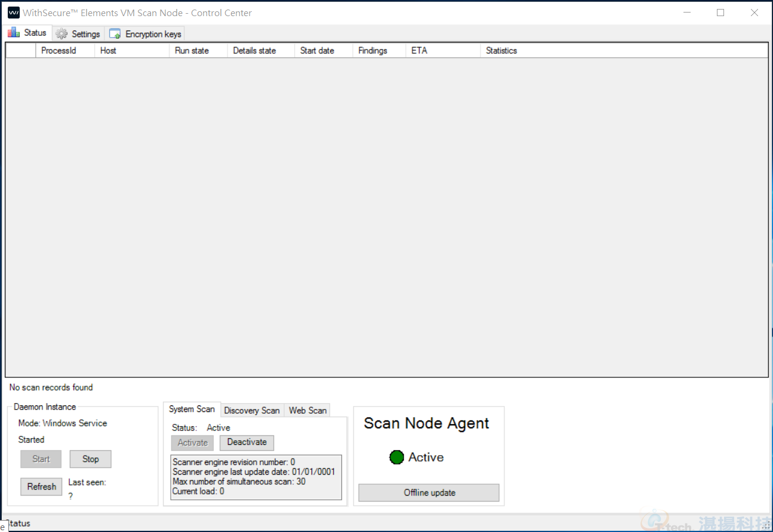
Task: Click the disabled Start daemon button
Action: [41, 459]
